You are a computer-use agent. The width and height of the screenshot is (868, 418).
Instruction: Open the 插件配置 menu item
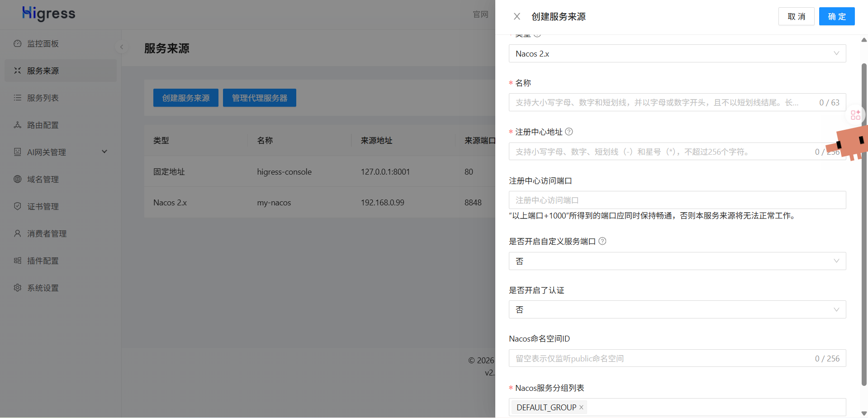tap(61, 261)
